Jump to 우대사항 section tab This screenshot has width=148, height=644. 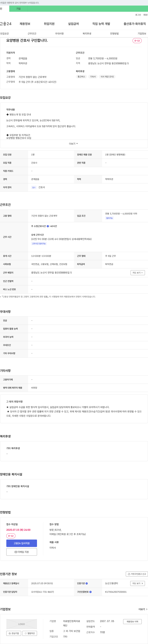click(x=59, y=34)
